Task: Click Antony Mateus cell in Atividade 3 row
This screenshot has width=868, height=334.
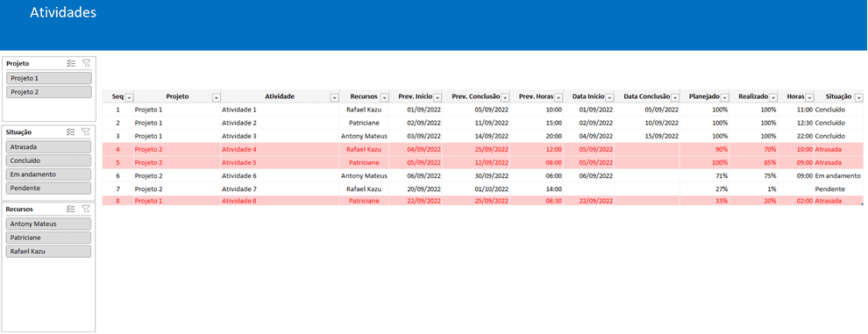Action: 364,136
